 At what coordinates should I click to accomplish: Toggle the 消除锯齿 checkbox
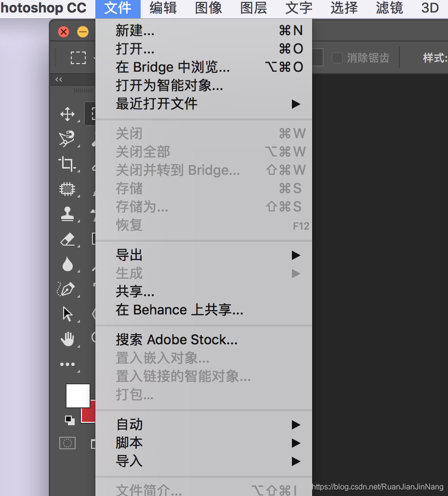pos(337,58)
